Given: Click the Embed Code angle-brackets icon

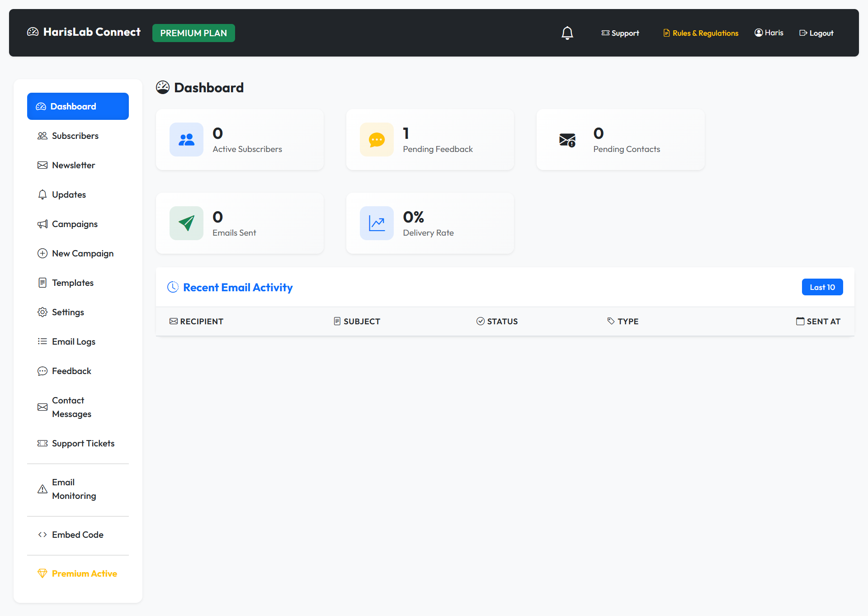Looking at the screenshot, I should (42, 535).
